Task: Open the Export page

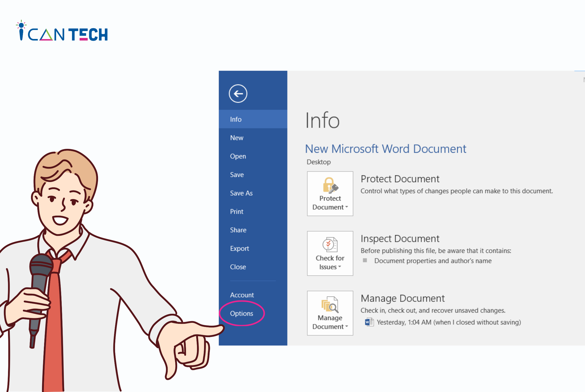Action: (253, 249)
